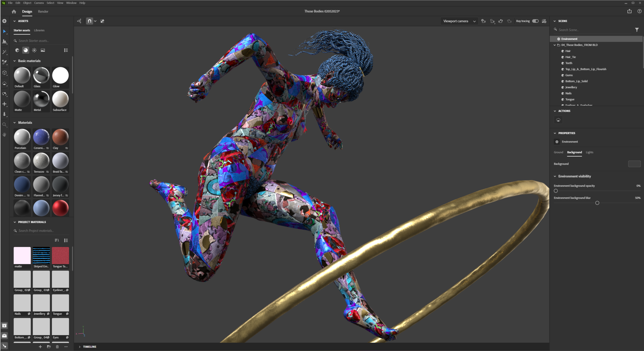Open the Share export icon
Image resolution: width=644 pixels, height=351 pixels.
pyautogui.click(x=630, y=11)
